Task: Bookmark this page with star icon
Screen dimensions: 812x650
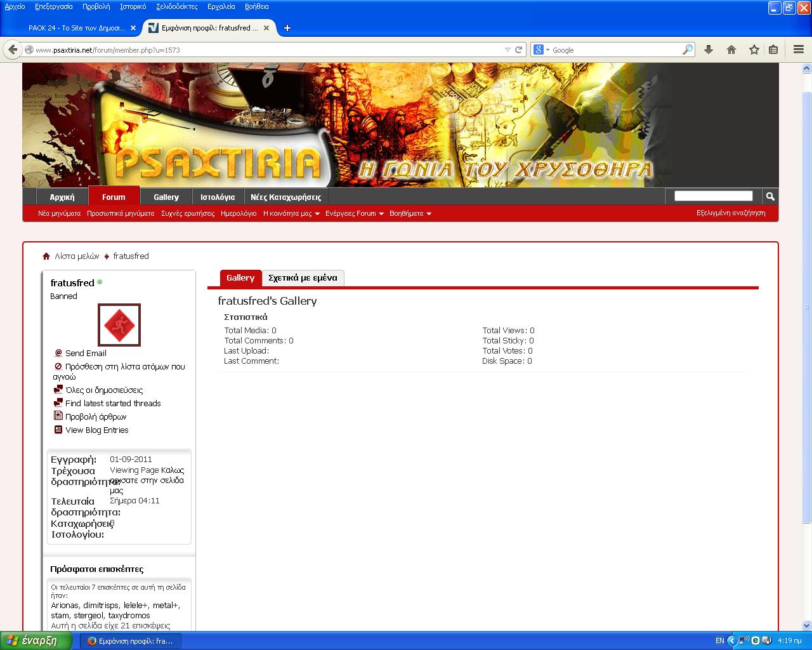Action: click(754, 50)
